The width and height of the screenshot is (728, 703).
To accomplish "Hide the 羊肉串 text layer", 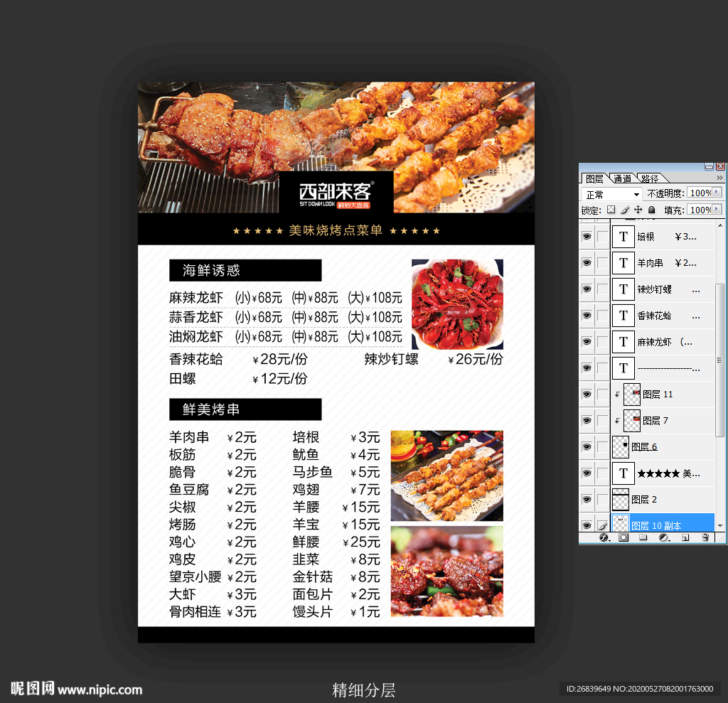I will [x=587, y=263].
